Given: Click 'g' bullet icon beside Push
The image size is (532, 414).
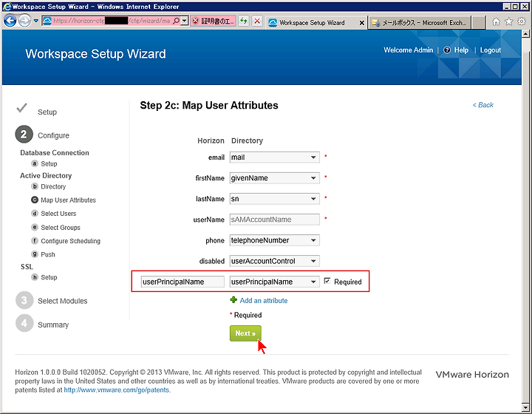Looking at the screenshot, I should tap(35, 254).
